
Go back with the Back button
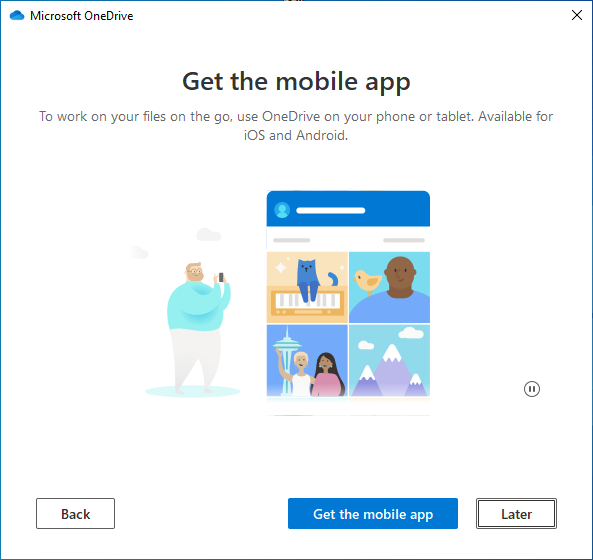75,513
